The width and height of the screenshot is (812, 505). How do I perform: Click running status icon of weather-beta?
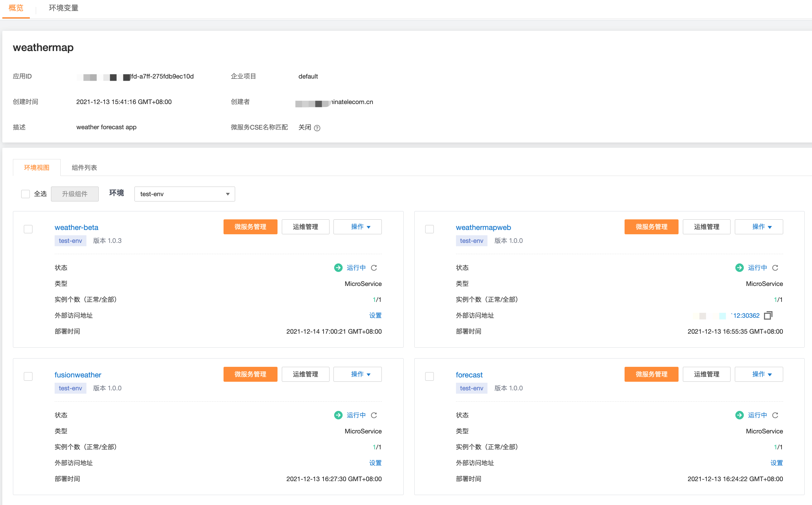click(338, 268)
